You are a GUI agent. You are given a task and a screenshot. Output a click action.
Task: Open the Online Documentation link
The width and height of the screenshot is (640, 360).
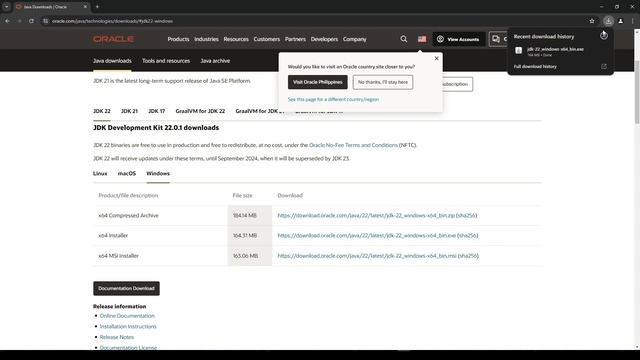(x=127, y=316)
